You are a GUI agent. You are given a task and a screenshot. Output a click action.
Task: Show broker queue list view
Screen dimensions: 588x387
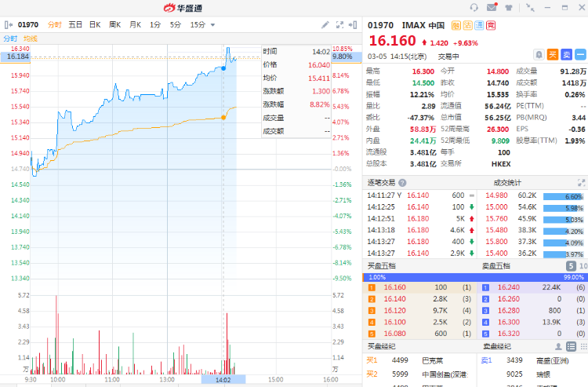571,346
